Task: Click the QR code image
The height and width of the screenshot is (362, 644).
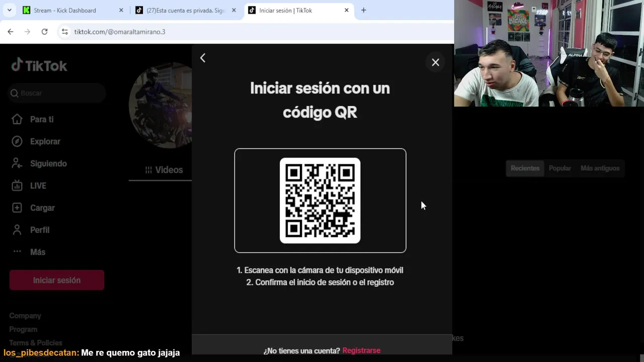Action: point(320,201)
